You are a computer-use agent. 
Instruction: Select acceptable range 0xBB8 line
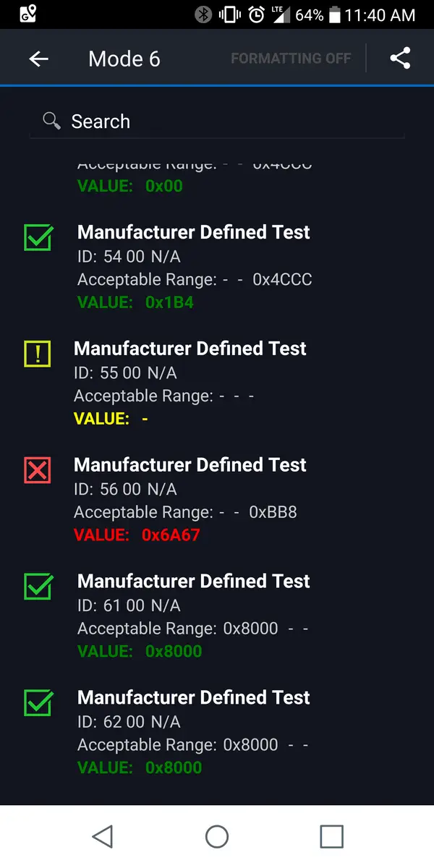coord(185,512)
